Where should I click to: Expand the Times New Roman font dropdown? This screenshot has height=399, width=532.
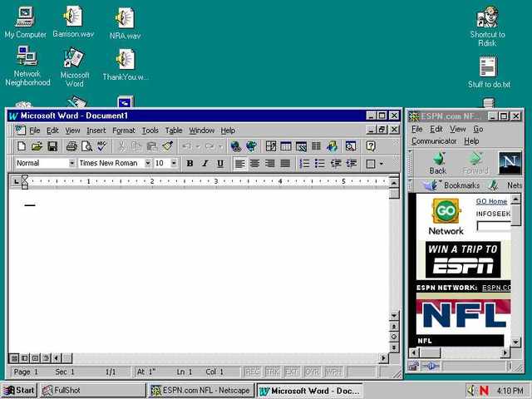(148, 163)
